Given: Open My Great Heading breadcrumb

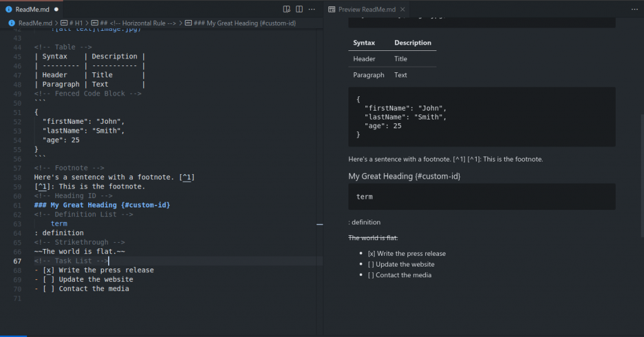Looking at the screenshot, I should point(245,23).
